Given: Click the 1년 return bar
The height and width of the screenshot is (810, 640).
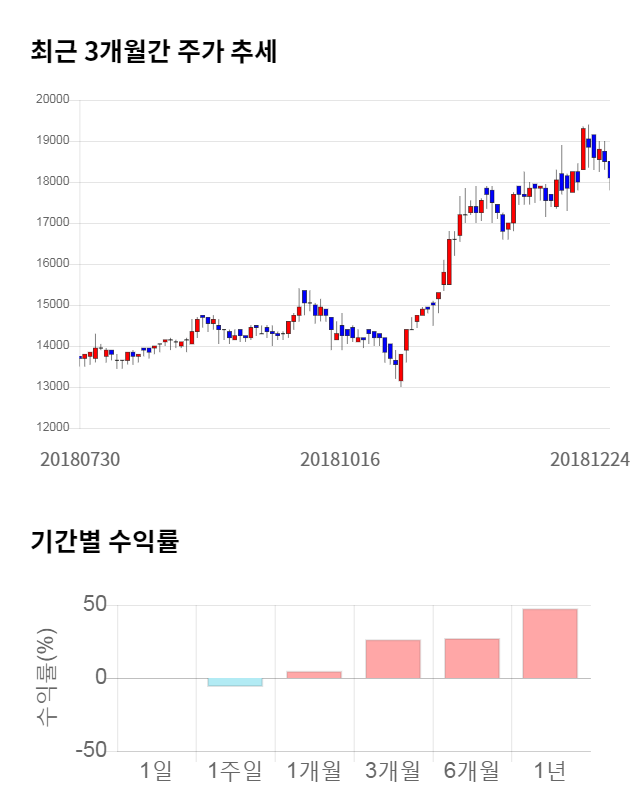Looking at the screenshot, I should [550, 643].
